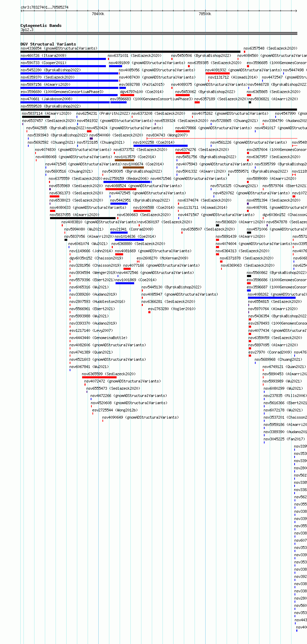Viewport: 307px width, 644px height.
Task: Select nsv6359370 (Sedlazeck2020) label
Action: click(x=48, y=77)
